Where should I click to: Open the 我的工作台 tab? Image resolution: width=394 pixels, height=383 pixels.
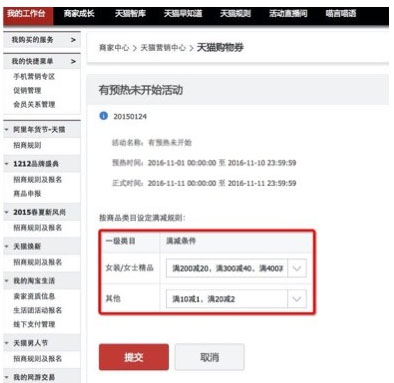[28, 15]
